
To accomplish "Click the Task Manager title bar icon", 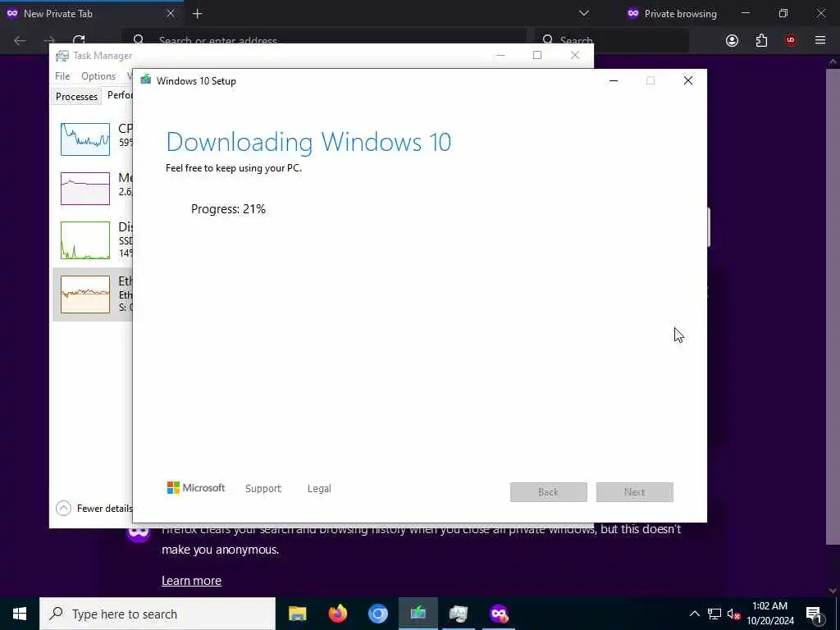I will pos(62,56).
